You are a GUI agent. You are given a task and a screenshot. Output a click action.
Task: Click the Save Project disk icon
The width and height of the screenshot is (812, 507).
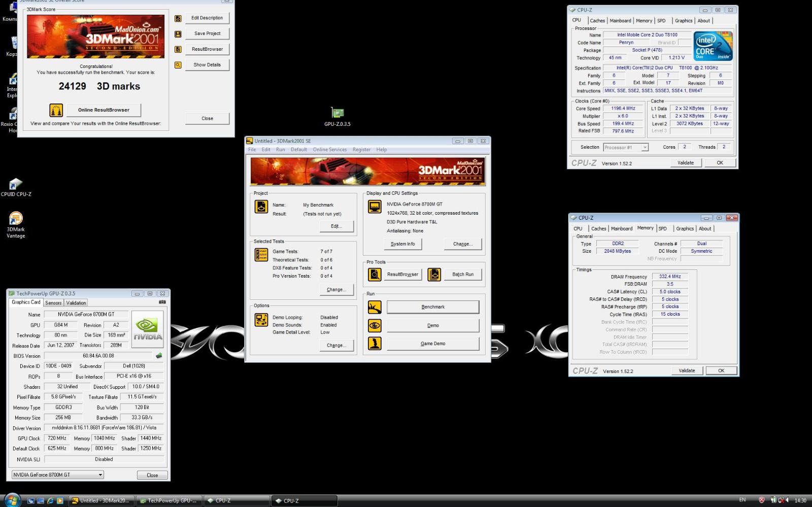point(178,34)
